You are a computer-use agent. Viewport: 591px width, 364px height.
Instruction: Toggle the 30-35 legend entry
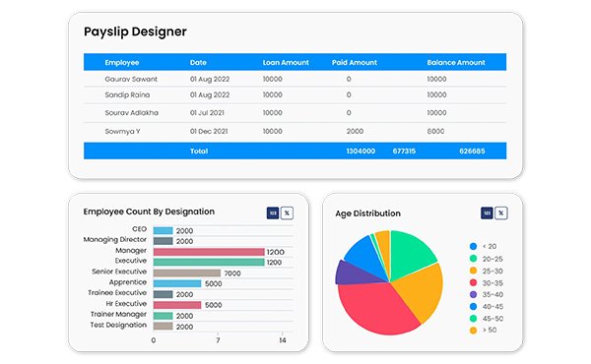tap(487, 283)
